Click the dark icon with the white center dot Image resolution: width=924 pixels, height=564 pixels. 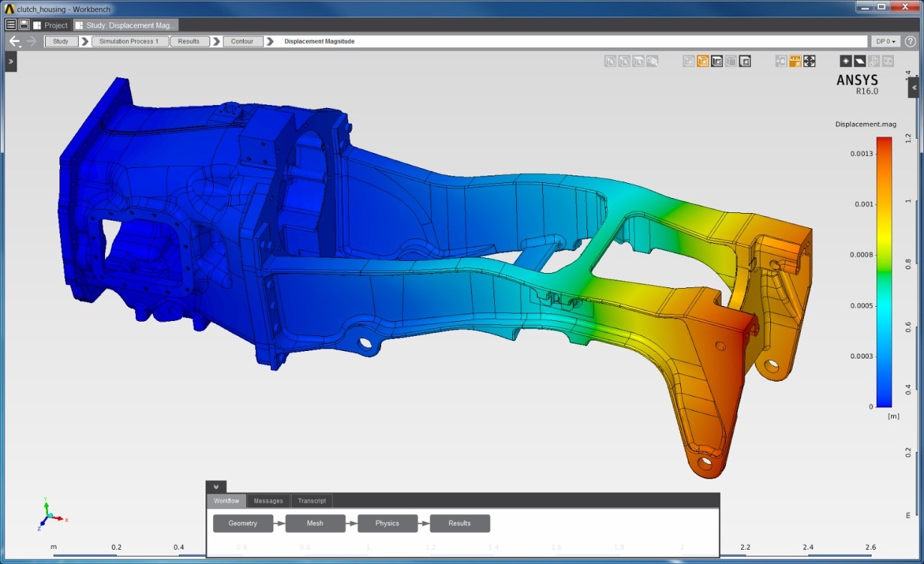pyautogui.click(x=846, y=61)
